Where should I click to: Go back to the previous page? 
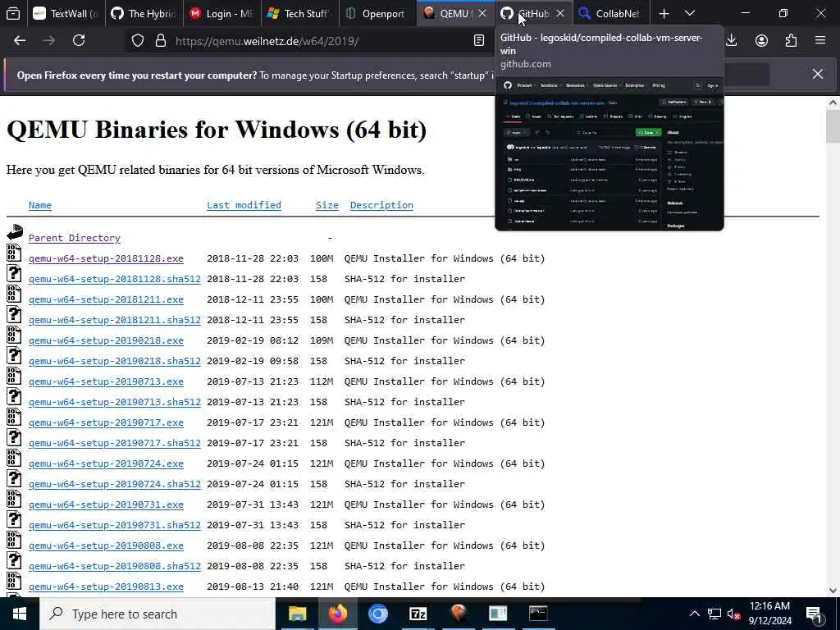point(20,41)
